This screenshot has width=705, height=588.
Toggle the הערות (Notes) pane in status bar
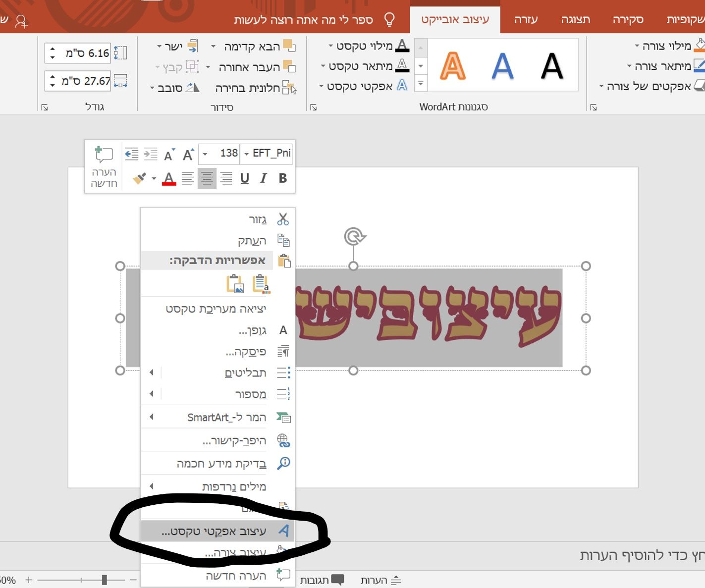tap(380, 580)
